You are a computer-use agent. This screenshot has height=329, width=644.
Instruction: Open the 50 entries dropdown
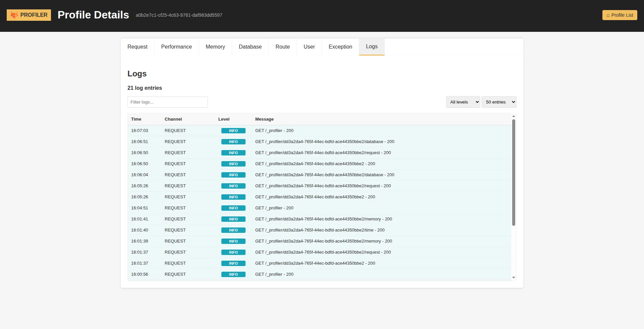click(x=499, y=102)
